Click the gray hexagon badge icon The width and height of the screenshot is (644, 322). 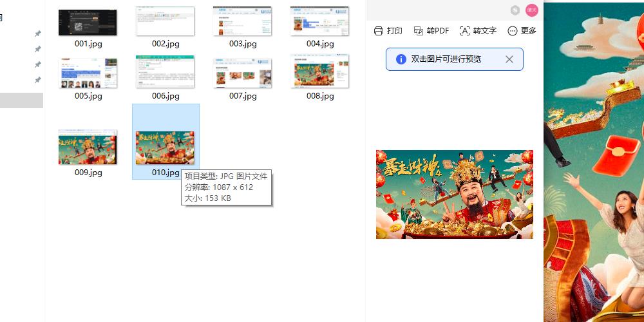point(515,10)
